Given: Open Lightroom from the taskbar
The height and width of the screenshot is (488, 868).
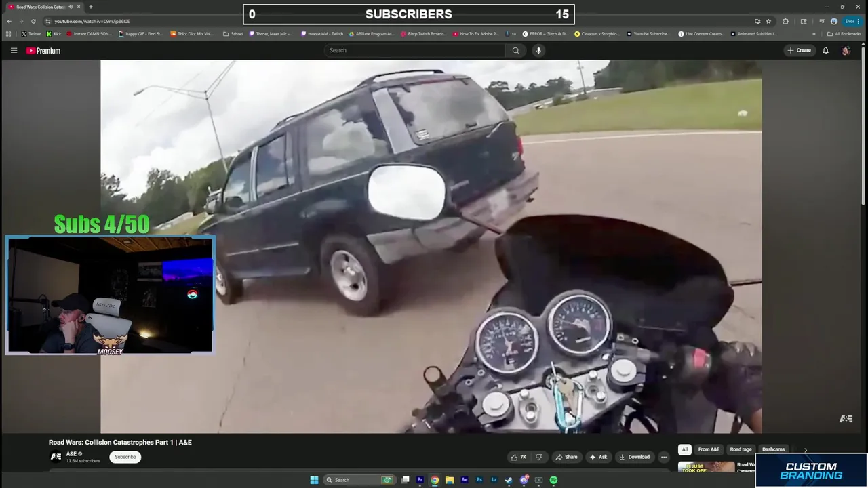Looking at the screenshot, I should pyautogui.click(x=494, y=480).
